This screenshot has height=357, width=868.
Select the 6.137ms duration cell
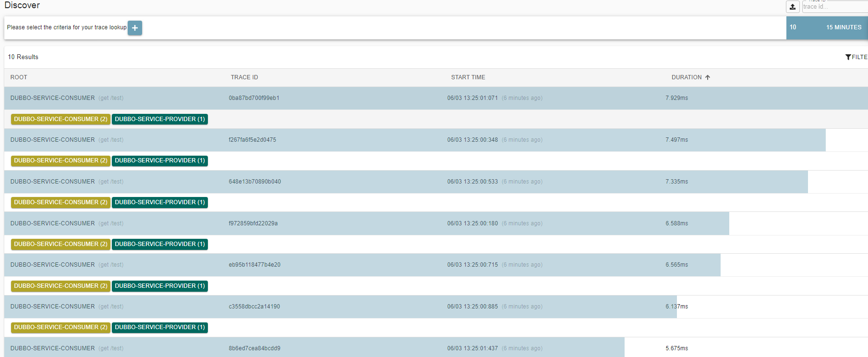pyautogui.click(x=676, y=307)
